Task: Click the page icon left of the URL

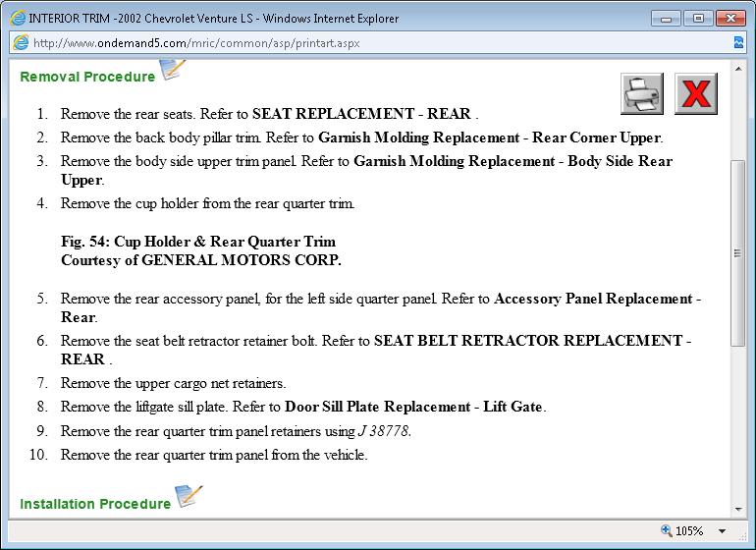Action: (21, 42)
